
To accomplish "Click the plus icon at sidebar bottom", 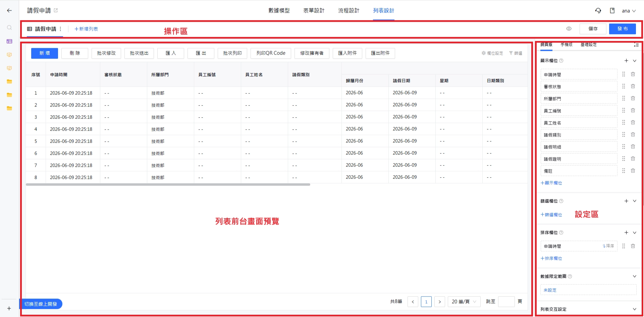I will coord(9,308).
